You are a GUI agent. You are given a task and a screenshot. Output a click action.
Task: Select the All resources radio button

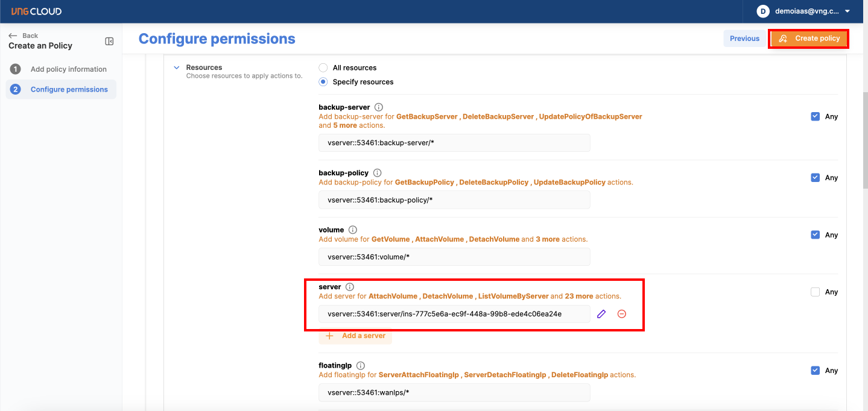(x=323, y=68)
